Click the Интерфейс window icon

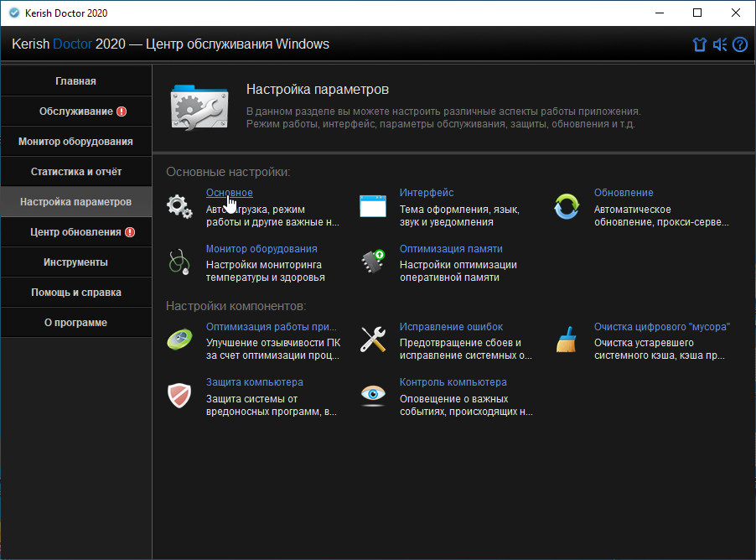(x=373, y=206)
